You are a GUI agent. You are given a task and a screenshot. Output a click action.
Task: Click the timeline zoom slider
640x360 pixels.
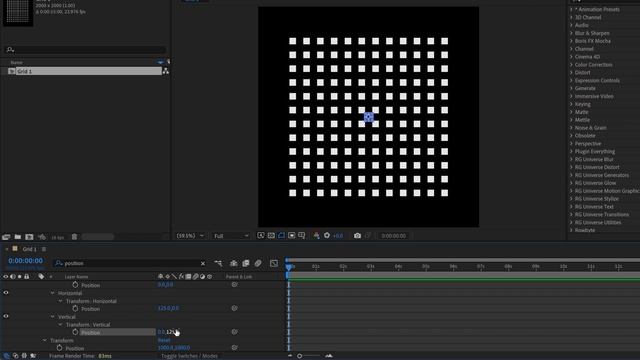coord(309,356)
